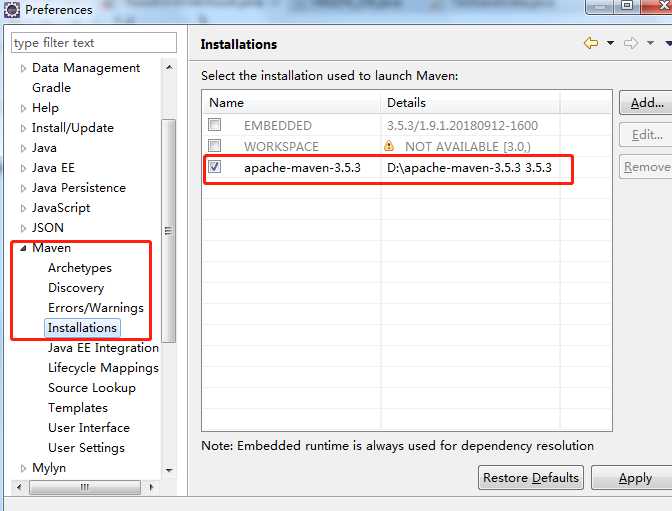Expand the Java Persistence tree node

[23, 188]
